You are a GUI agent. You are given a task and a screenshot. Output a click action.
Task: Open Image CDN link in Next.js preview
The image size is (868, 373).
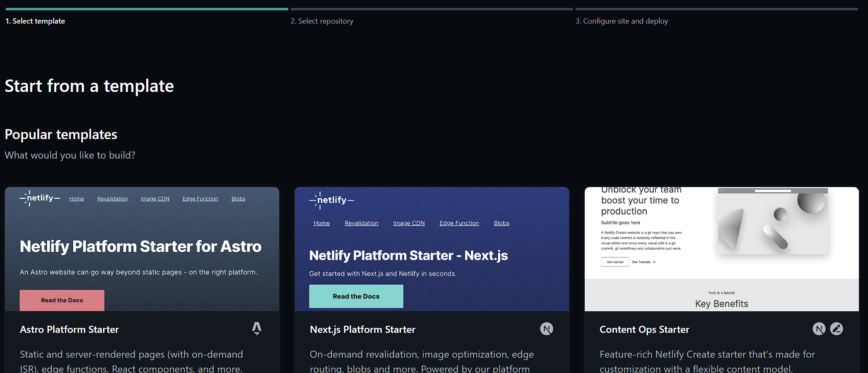409,223
